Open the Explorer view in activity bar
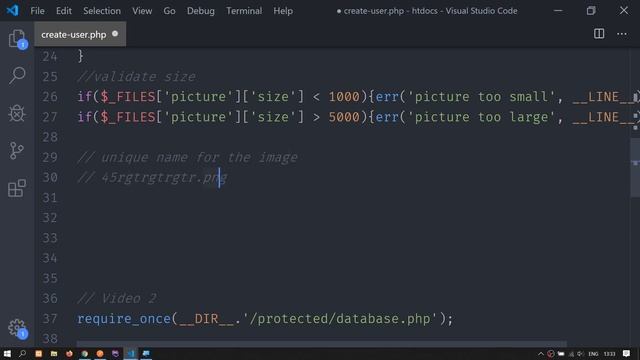640x360 pixels. point(17,39)
